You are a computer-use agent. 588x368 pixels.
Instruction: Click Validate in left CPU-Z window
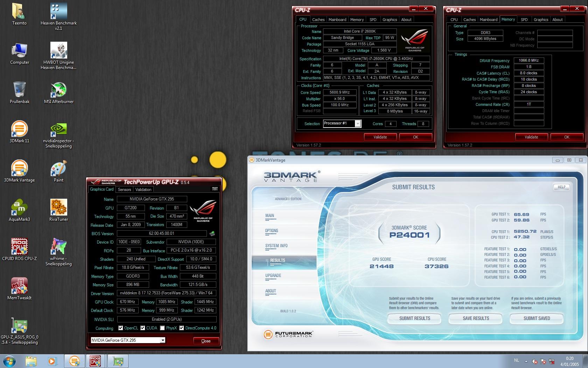[x=380, y=137]
